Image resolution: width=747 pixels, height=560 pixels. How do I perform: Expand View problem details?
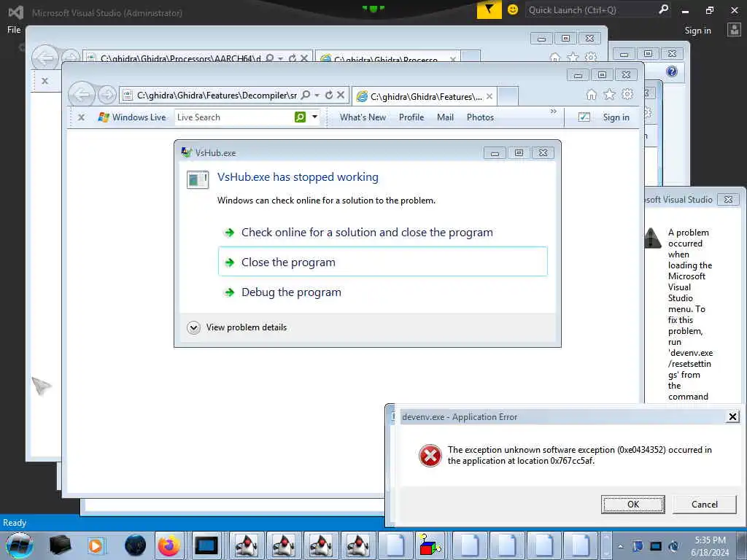click(x=237, y=327)
